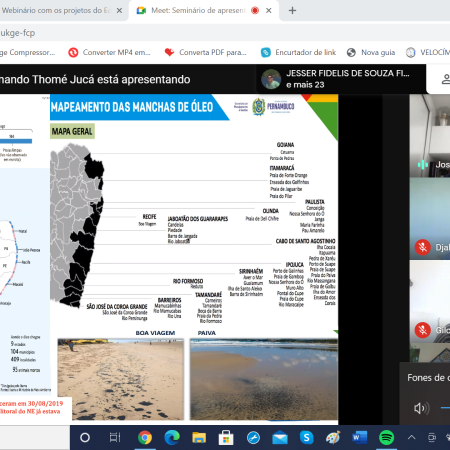
Task: Adjust the headphone volume slider
Action: pos(445,407)
